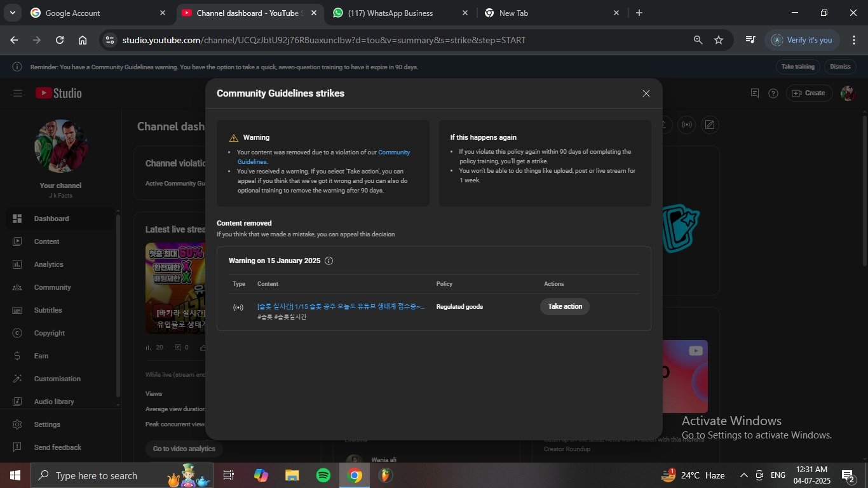Open the removed live stream title link
The height and width of the screenshot is (488, 868).
click(x=341, y=306)
